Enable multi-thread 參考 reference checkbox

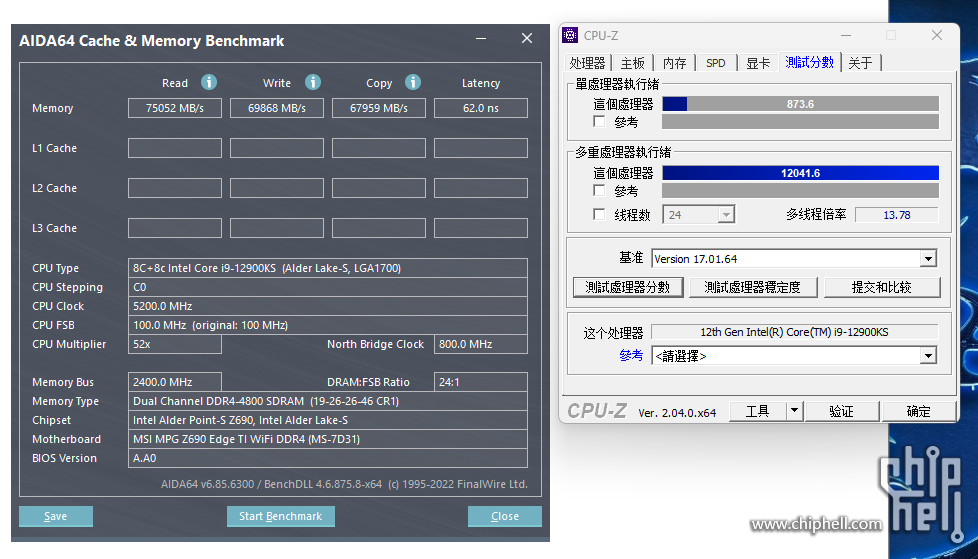[599, 190]
